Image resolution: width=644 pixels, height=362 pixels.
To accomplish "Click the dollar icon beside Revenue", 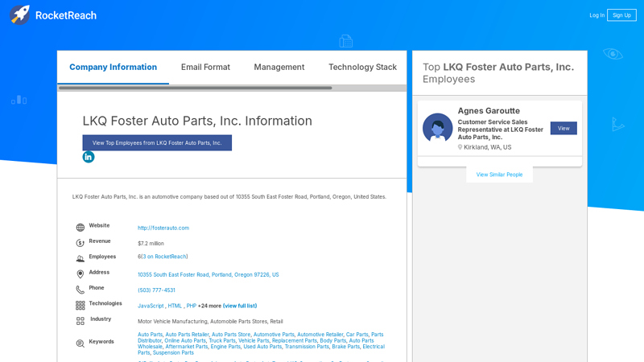I will [x=80, y=243].
